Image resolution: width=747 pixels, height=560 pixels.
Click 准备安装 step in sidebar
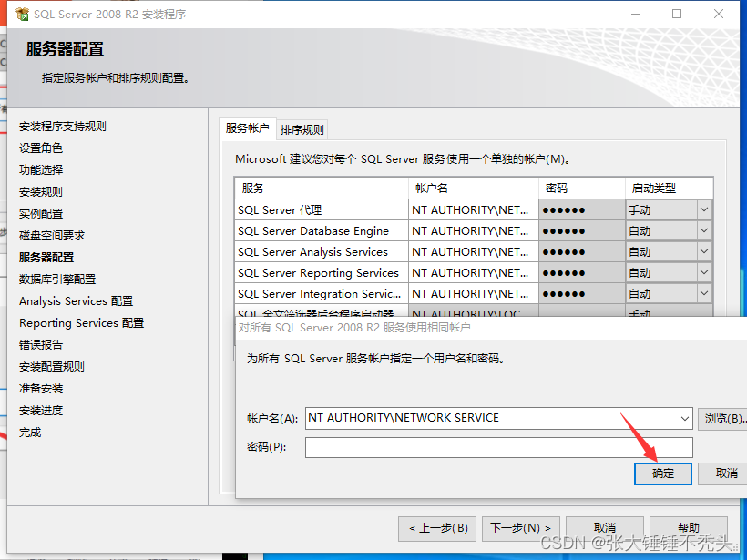tap(41, 389)
